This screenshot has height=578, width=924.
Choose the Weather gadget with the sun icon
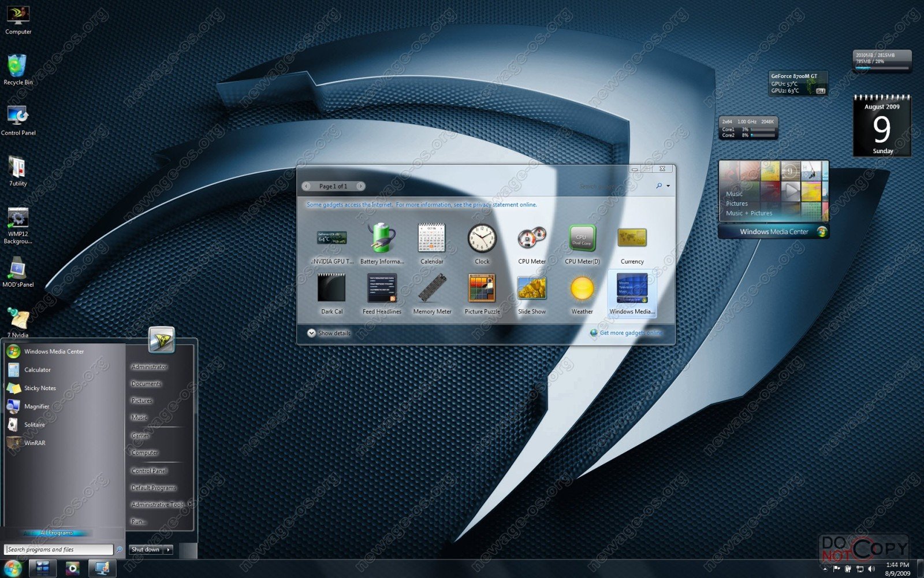click(582, 294)
